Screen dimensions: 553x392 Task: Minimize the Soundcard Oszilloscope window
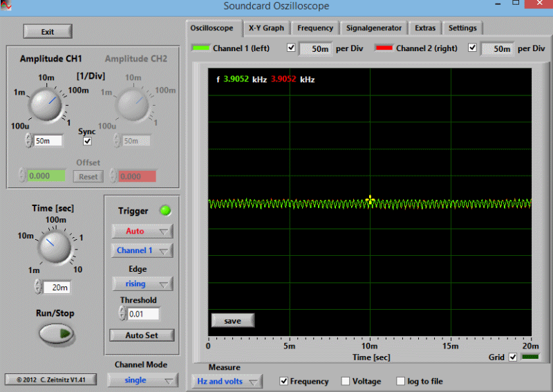[498, 4]
